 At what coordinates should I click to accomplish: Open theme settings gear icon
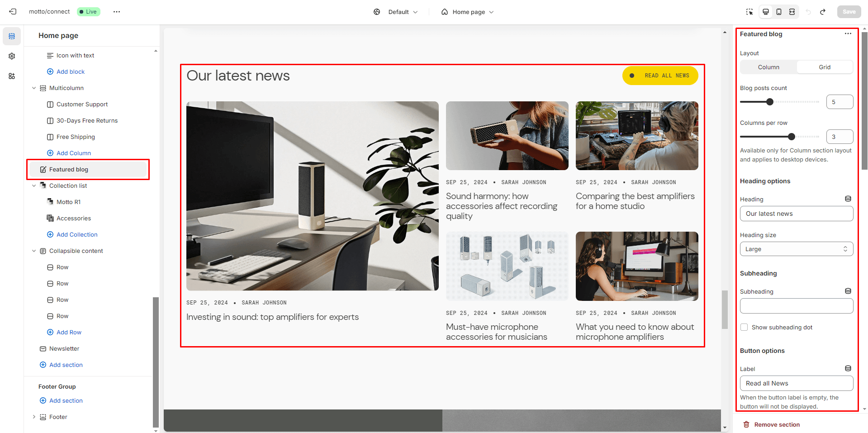12,56
